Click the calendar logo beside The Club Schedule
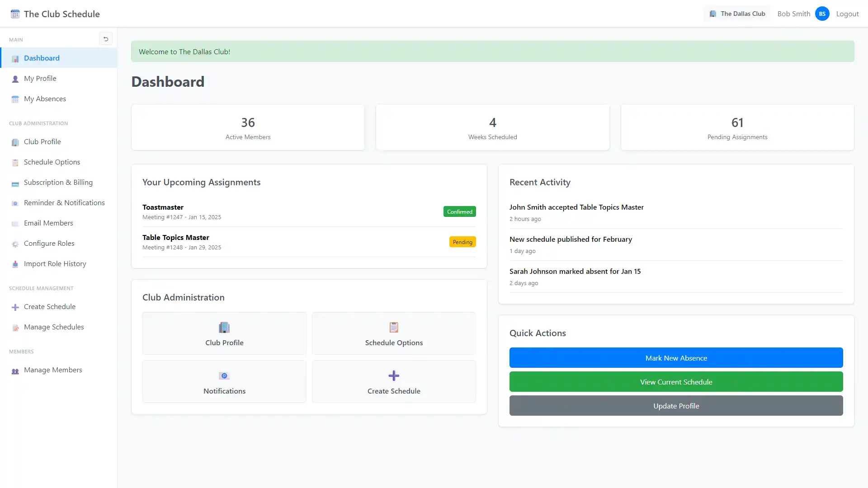Screen dimensions: 868x488 [x=14, y=14]
